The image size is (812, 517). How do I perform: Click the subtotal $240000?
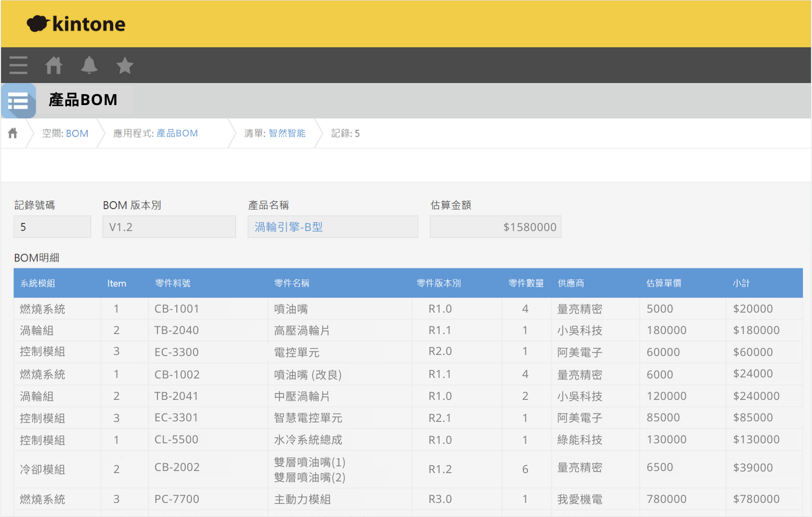[757, 396]
